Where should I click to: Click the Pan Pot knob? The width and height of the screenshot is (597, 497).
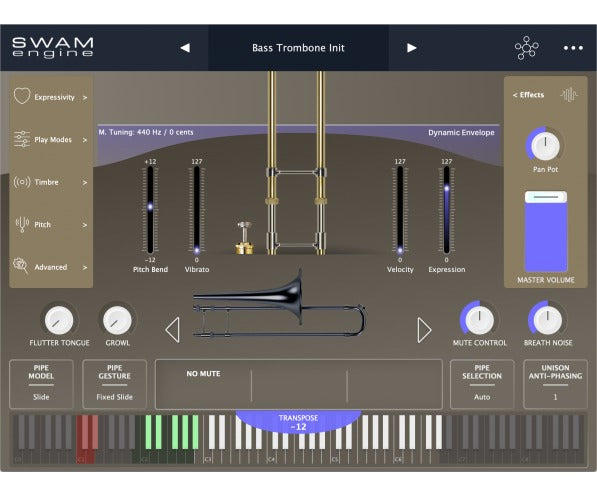[545, 146]
